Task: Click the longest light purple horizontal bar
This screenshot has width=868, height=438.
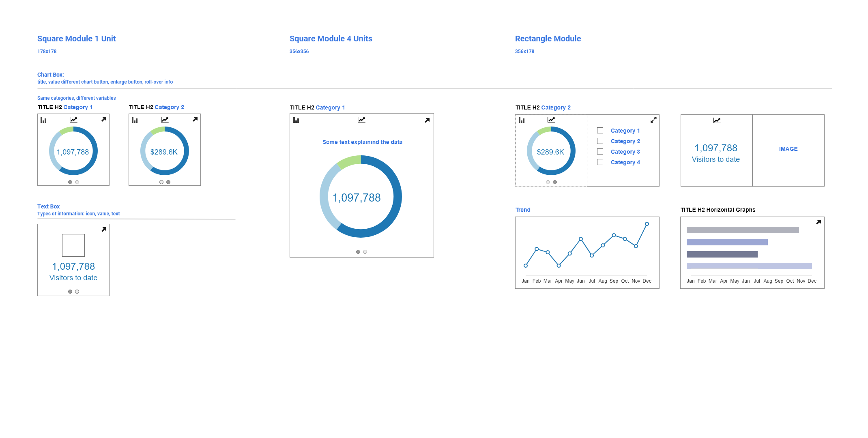Action: point(749,266)
